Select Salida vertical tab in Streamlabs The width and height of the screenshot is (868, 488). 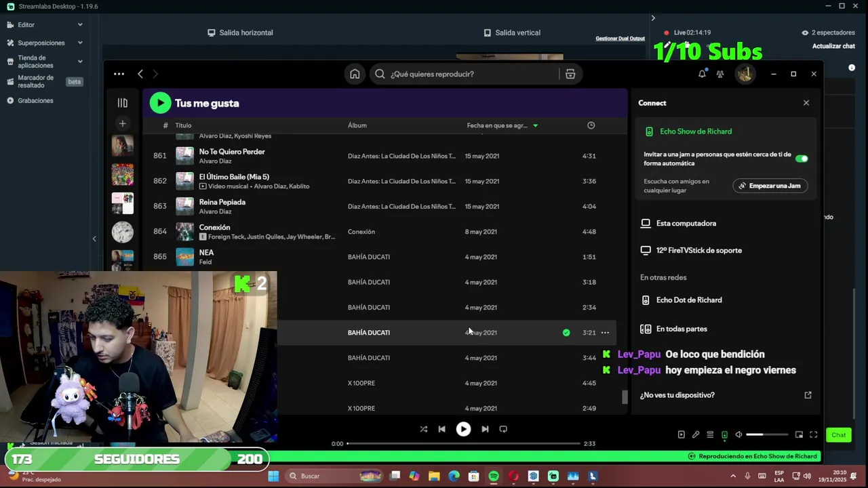(512, 33)
